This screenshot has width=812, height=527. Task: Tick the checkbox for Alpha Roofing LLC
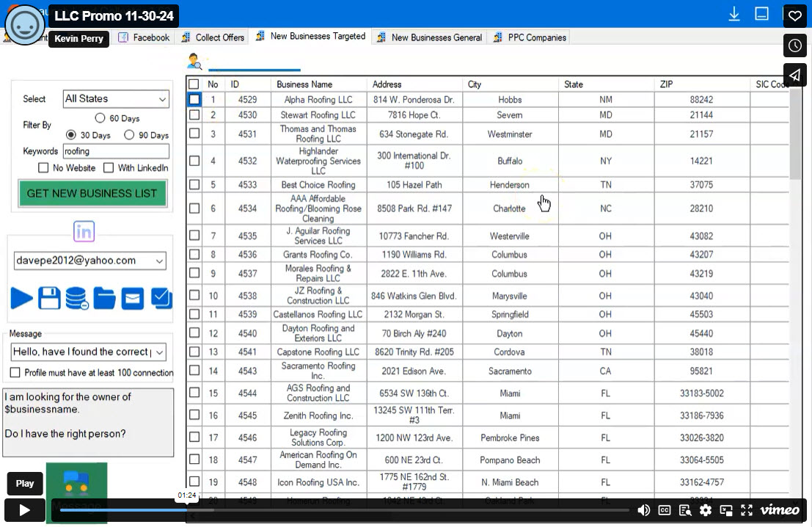click(x=194, y=100)
